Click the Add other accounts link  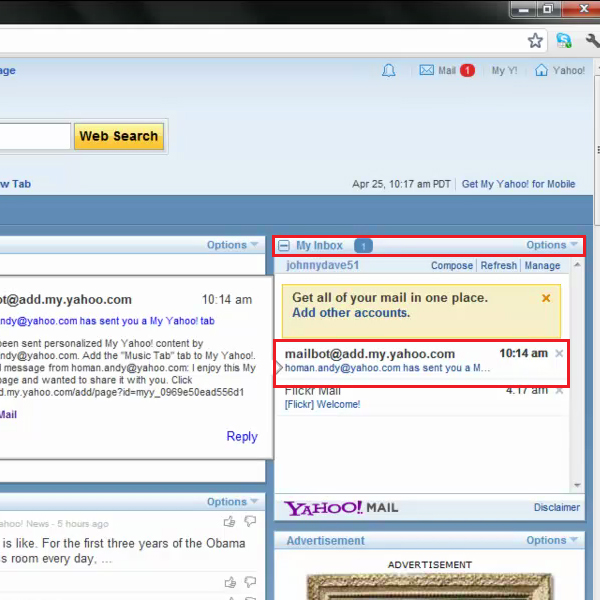[351, 313]
